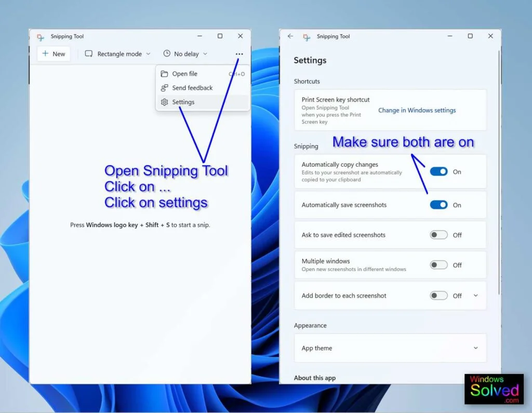Maximize the left Snipping Tool window
This screenshot has width=532, height=413.
coord(220,36)
